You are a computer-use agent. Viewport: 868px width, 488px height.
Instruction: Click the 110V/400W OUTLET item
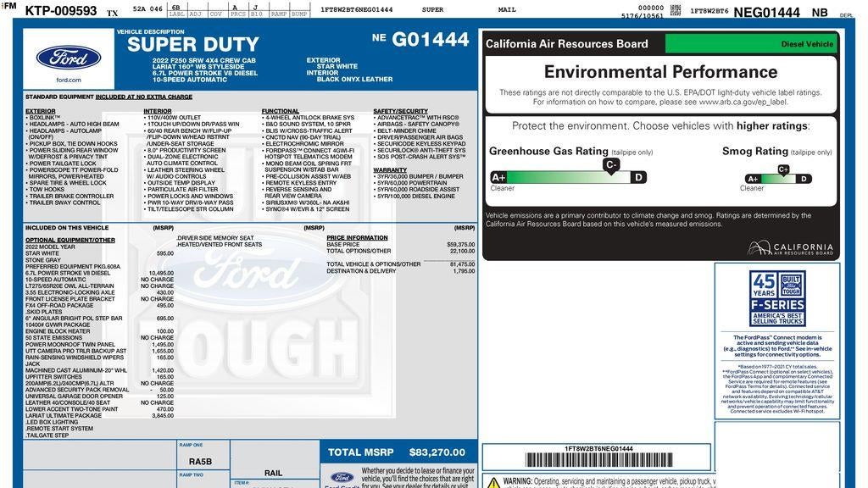point(174,118)
